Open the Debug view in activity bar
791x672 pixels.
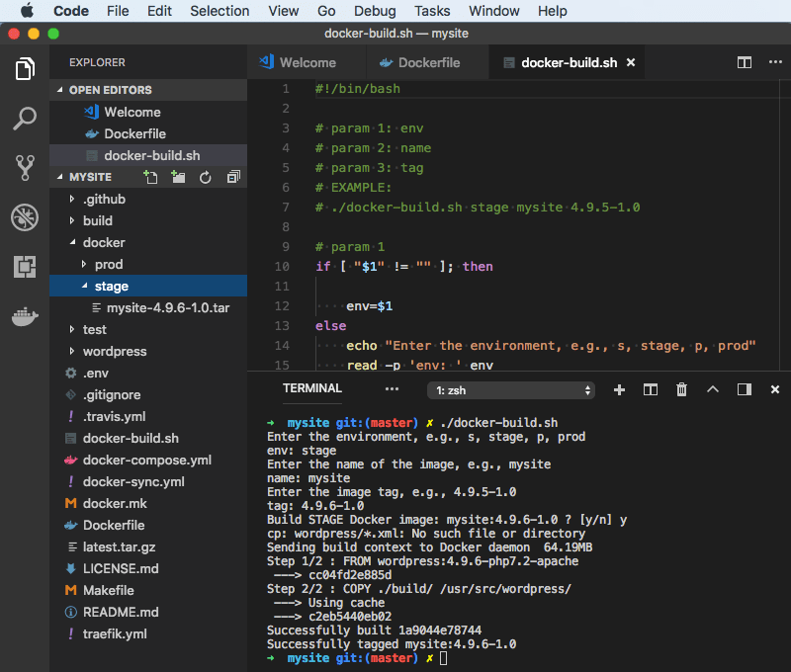25,217
